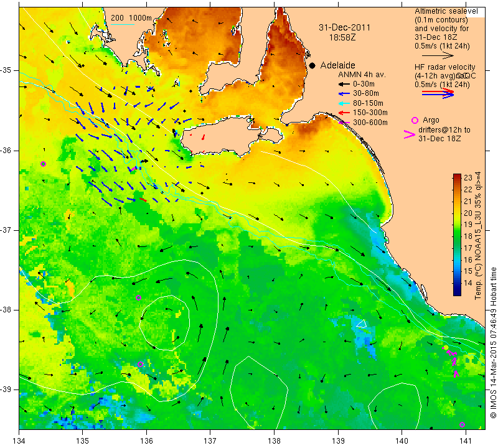498x448 pixels.
Task: Click the 'drifters@12h to' legend text
Action: point(444,130)
